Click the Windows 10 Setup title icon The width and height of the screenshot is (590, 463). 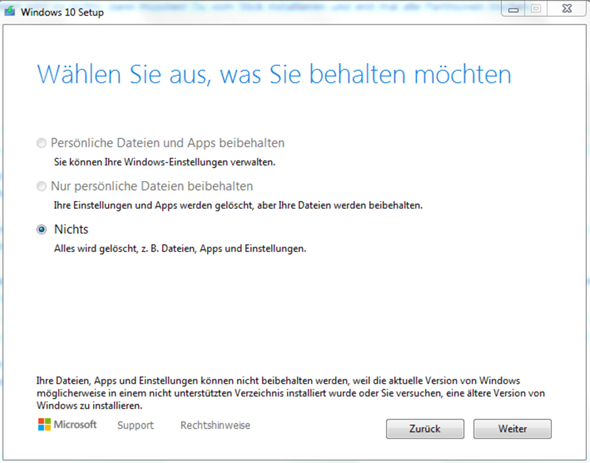tap(10, 12)
